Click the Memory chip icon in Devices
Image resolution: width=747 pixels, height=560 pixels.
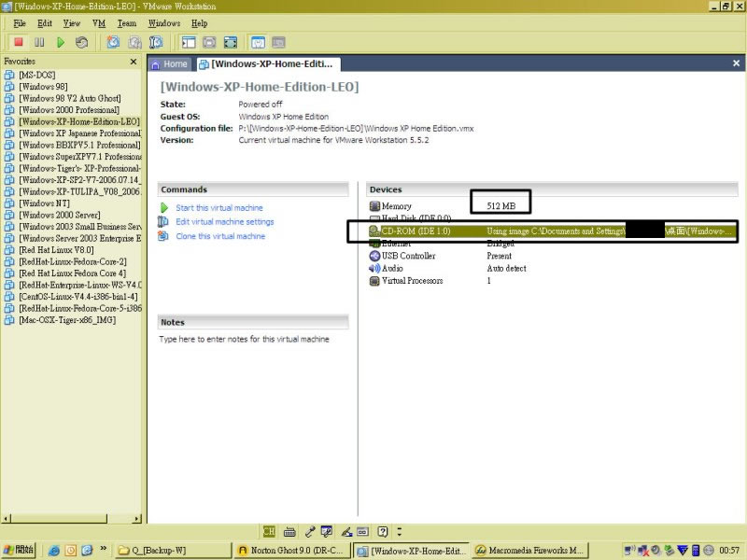click(374, 206)
